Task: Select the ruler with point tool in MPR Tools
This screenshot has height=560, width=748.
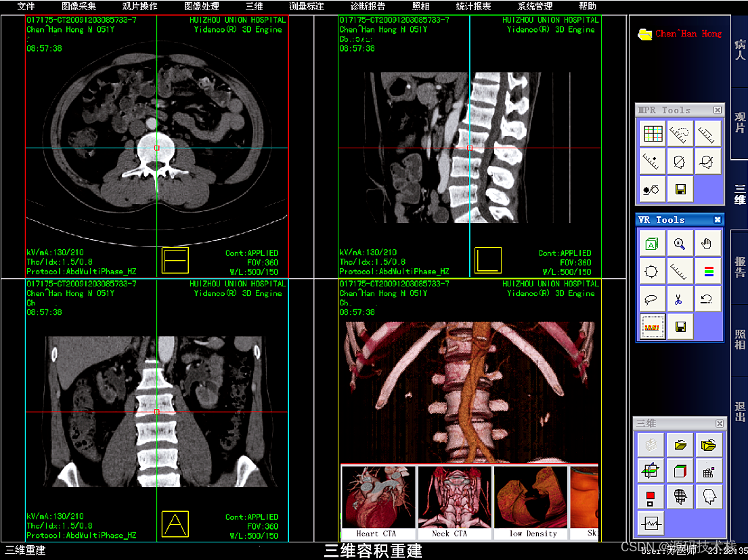Action: click(653, 162)
